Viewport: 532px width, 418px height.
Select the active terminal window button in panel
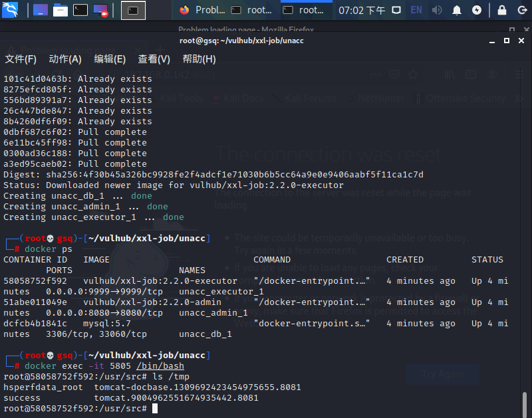coord(133,10)
